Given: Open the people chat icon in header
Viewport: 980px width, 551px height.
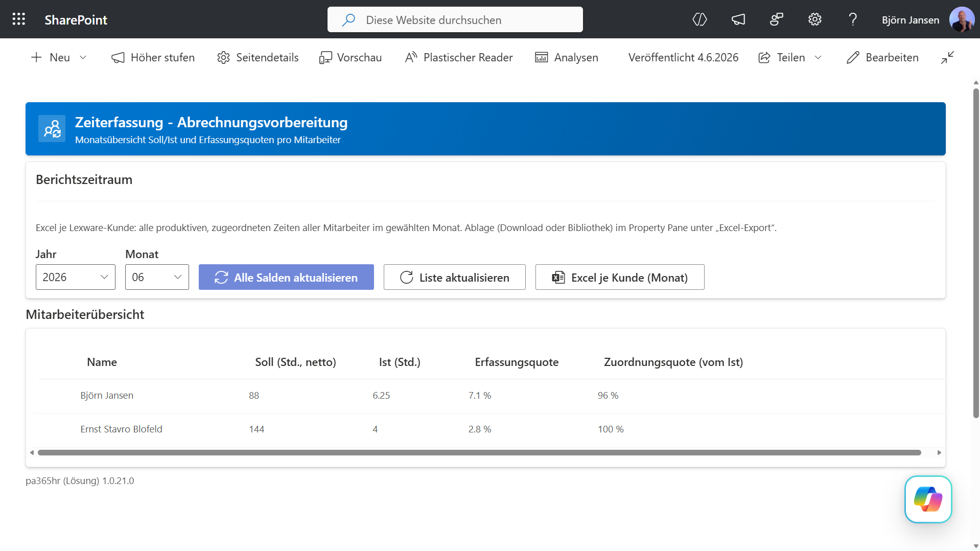Looking at the screenshot, I should (776, 19).
